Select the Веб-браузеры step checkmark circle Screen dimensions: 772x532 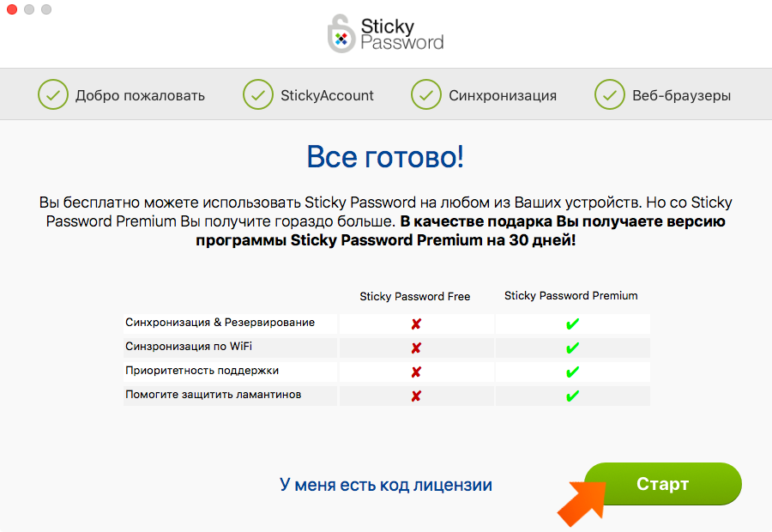(610, 94)
